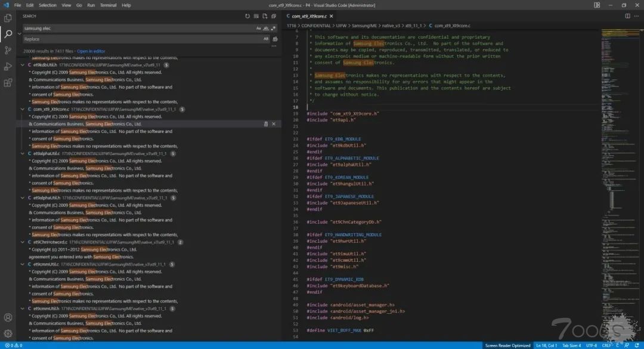The image size is (644, 349).
Task: Open the Explorer view in activity bar
Action: 8,18
